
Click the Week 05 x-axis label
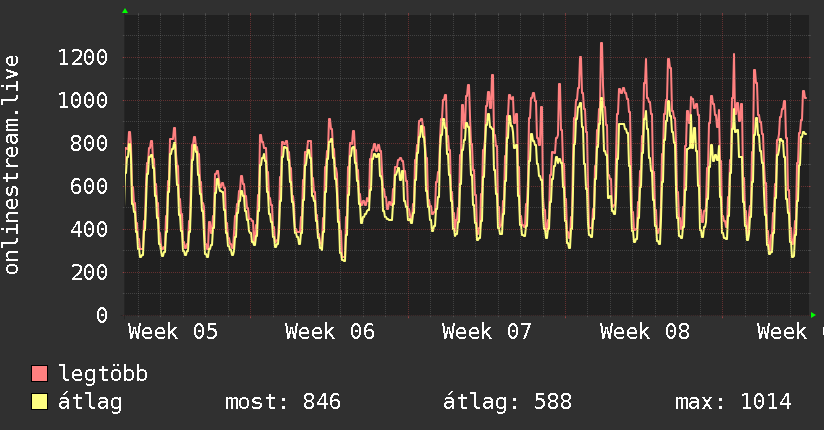(173, 332)
